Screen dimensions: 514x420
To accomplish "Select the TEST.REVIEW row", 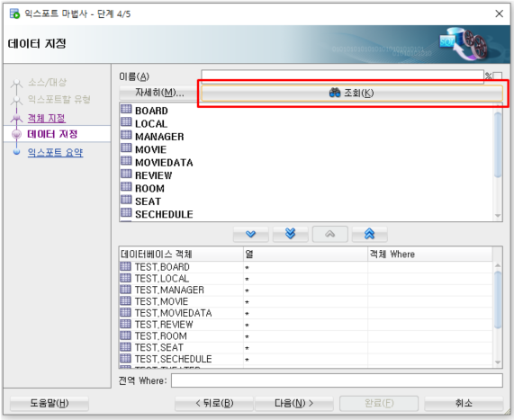I will click(305, 325).
